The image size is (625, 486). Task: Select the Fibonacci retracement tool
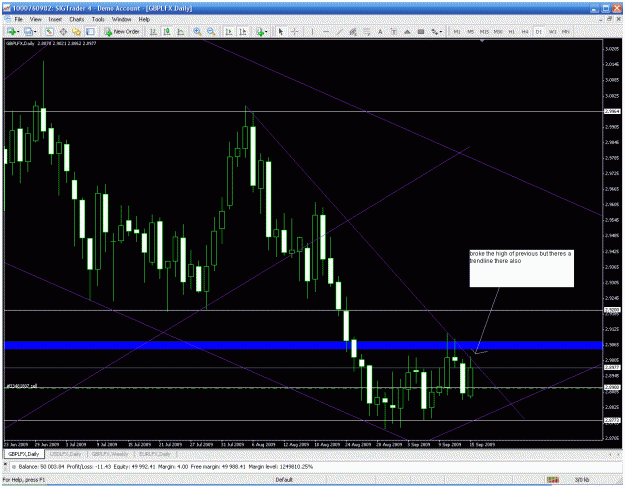click(366, 31)
